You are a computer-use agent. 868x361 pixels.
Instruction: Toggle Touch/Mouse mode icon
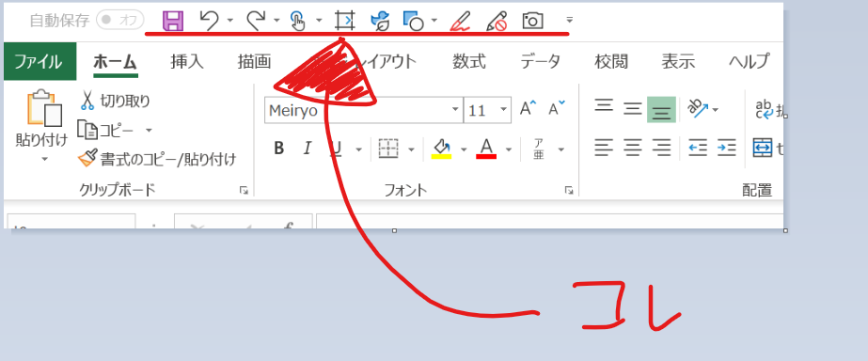coord(298,21)
